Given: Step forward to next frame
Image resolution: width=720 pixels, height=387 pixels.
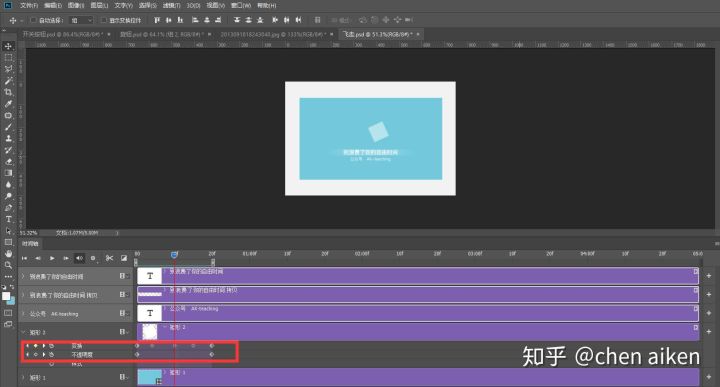Looking at the screenshot, I should click(66, 258).
